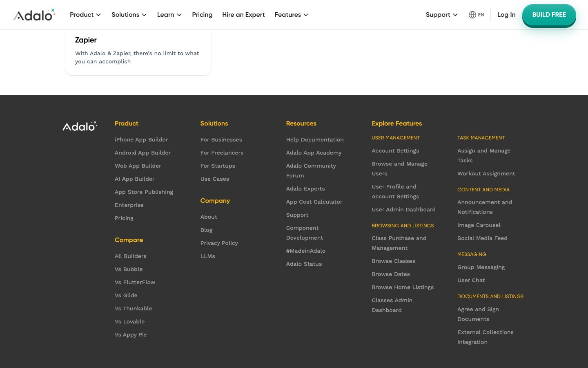
Task: Click the Adalo logo in the header
Action: pos(34,15)
